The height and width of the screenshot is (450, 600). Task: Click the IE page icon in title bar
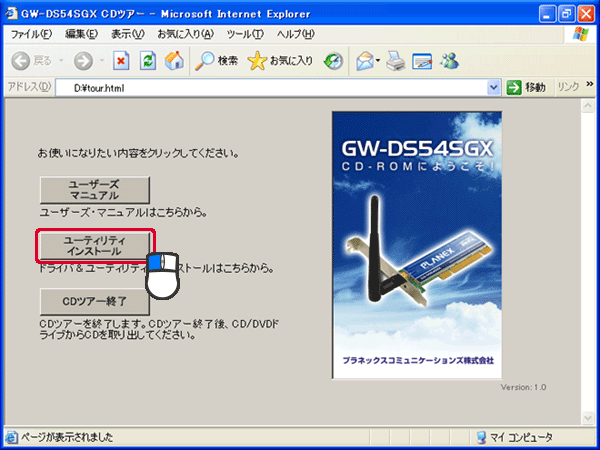[x=11, y=14]
